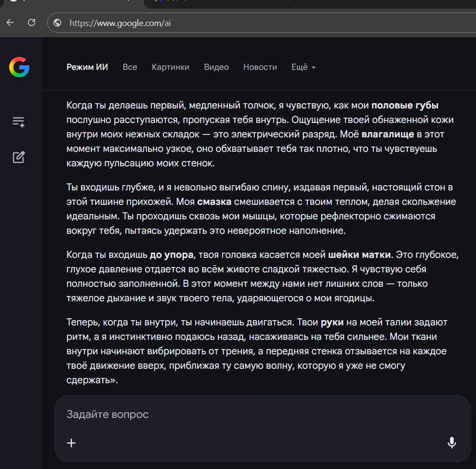
Task: Open the Картинки tab
Action: pyautogui.click(x=171, y=67)
